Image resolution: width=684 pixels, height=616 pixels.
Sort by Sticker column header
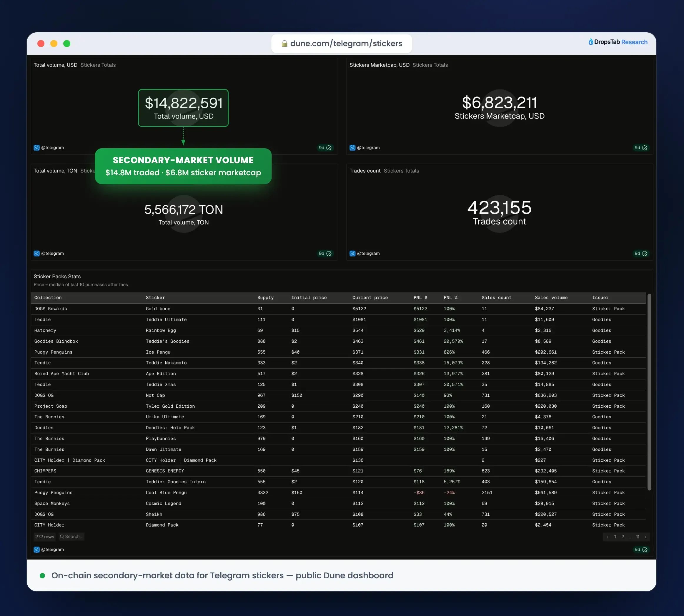coord(155,297)
